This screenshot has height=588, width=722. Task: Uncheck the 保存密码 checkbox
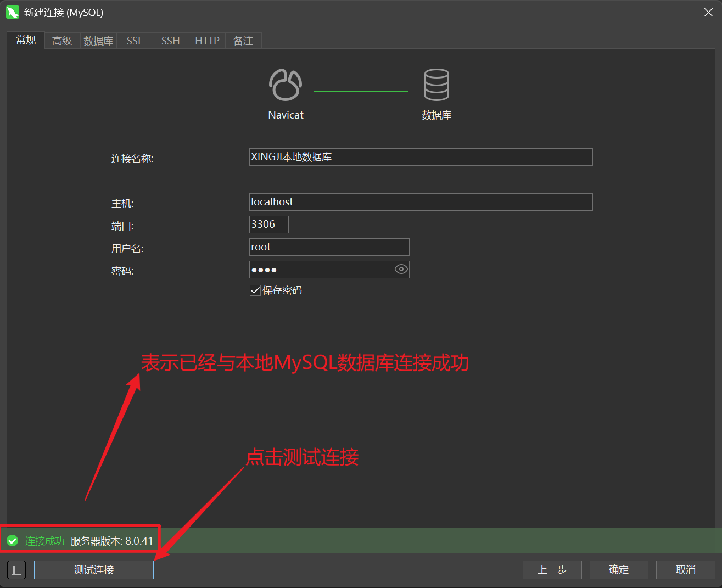(255, 290)
